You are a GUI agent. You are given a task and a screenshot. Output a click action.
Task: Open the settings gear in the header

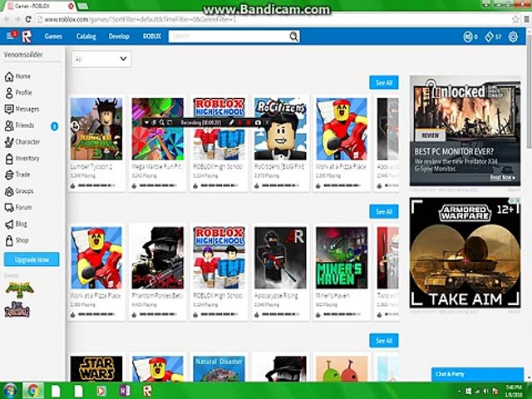[x=513, y=37]
